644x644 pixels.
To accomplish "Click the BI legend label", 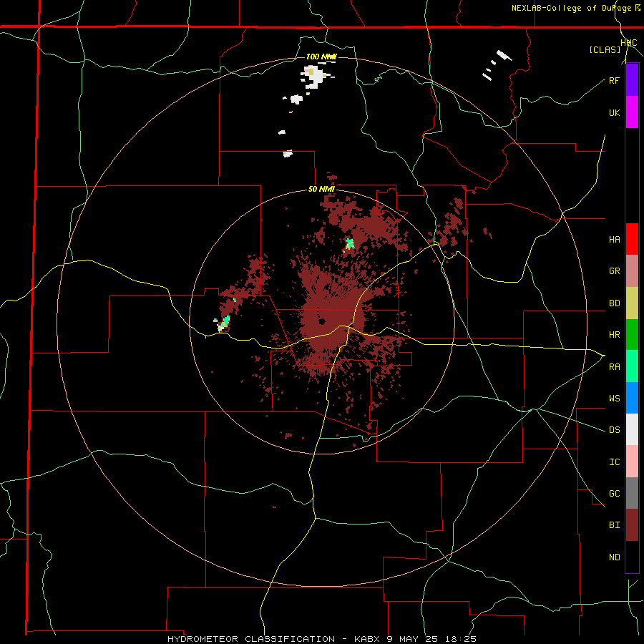I will [x=614, y=525].
